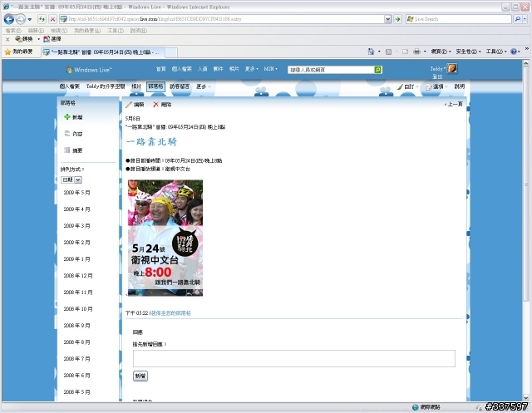Select the 一路靠北騎 browser tab
The height and width of the screenshot is (413, 532).
pyautogui.click(x=103, y=52)
